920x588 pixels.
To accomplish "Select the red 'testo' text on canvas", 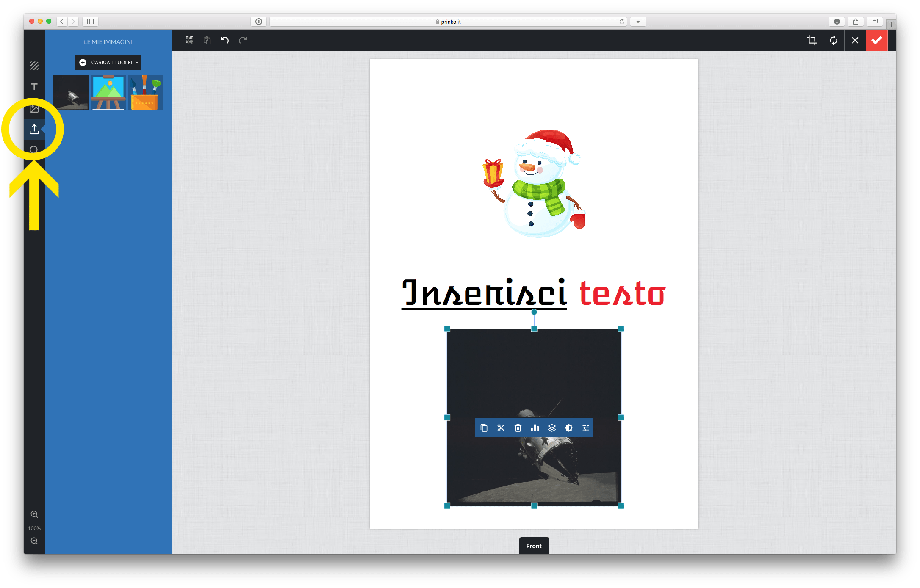I will [622, 293].
